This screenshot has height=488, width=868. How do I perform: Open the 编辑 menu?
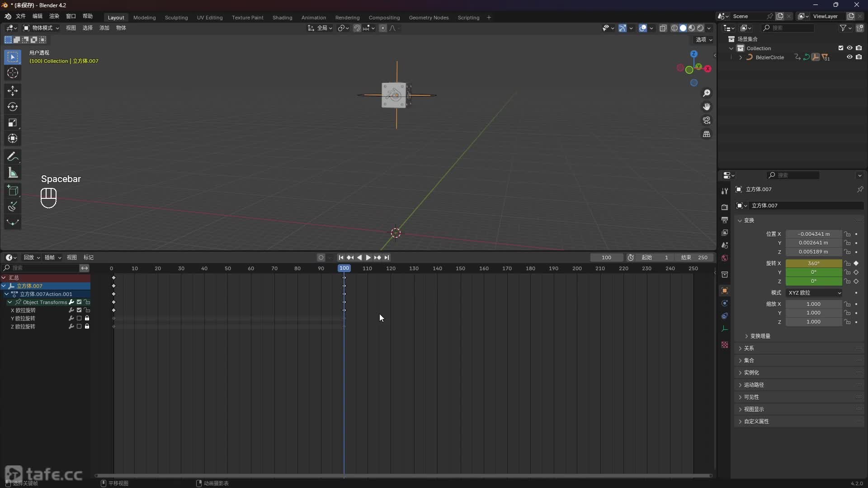[38, 16]
